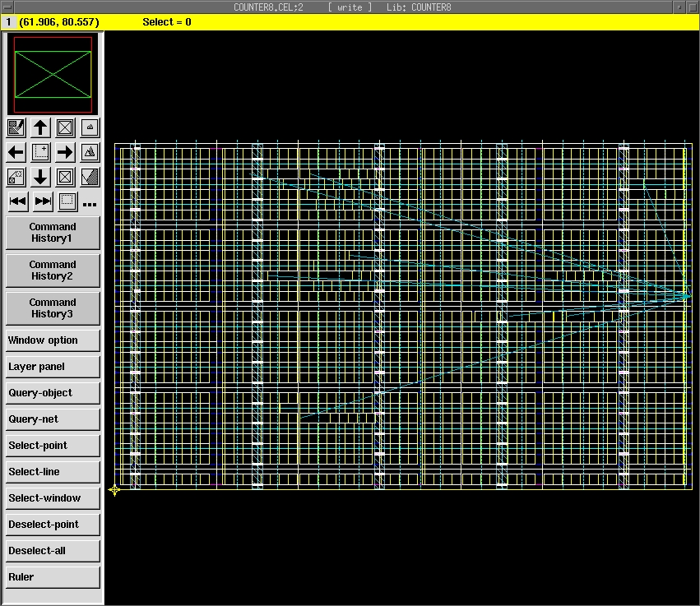Pan the layout view up with the up arrow
The height and width of the screenshot is (606, 700).
tap(40, 127)
